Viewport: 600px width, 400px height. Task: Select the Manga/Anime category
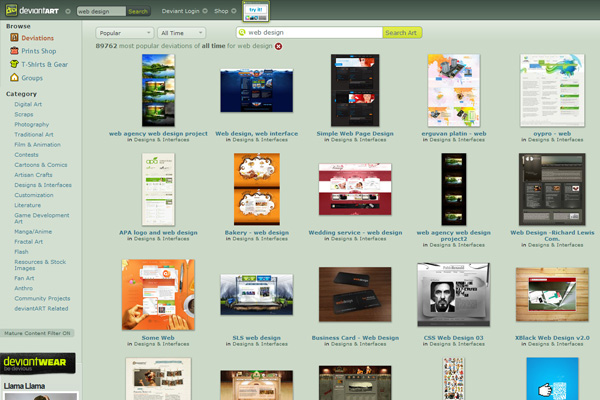[x=33, y=232]
